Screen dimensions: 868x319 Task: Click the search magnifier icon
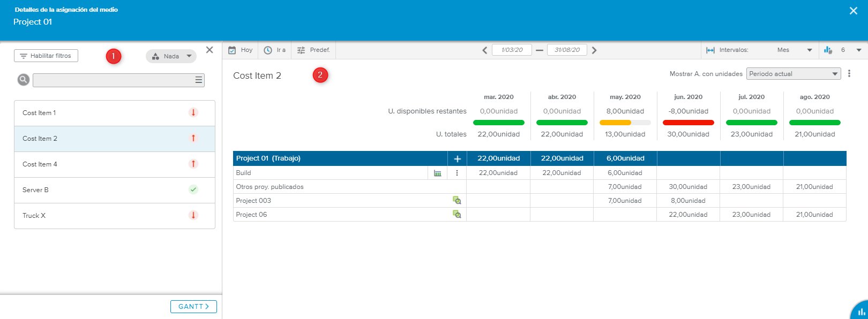click(x=24, y=80)
